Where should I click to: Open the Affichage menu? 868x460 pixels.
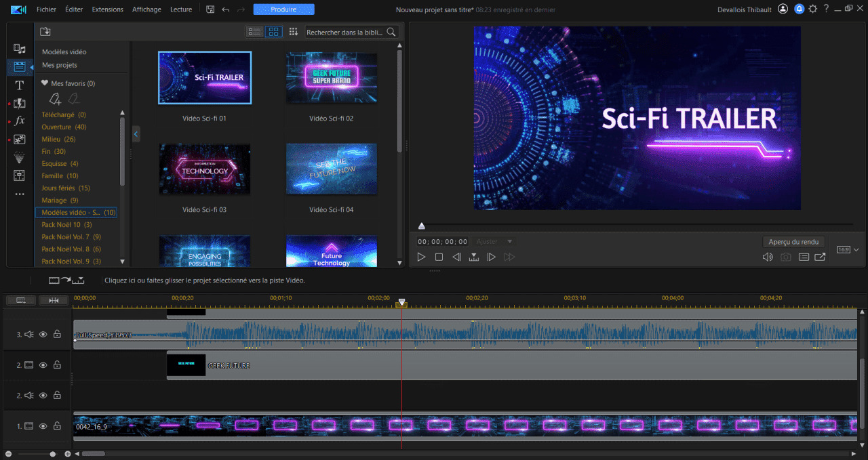pos(146,9)
